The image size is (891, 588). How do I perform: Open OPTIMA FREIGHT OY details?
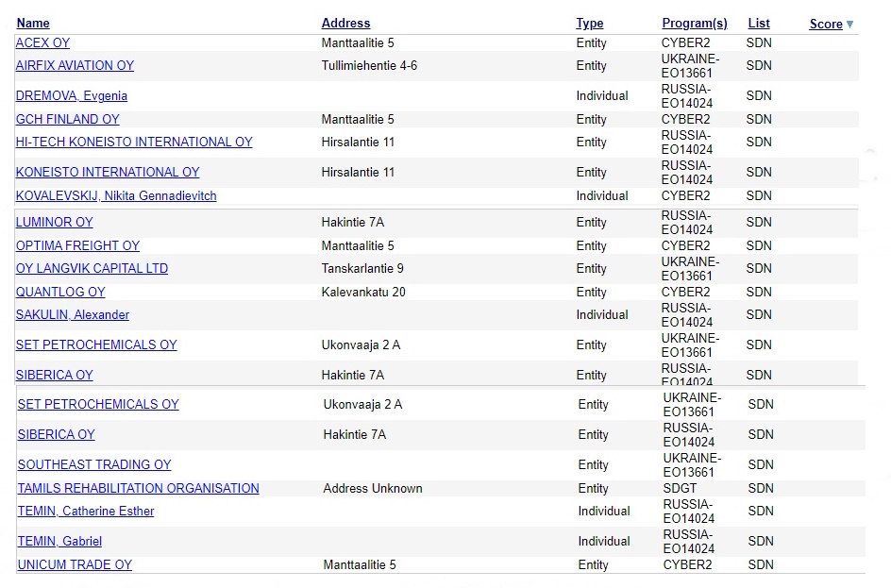click(x=77, y=246)
